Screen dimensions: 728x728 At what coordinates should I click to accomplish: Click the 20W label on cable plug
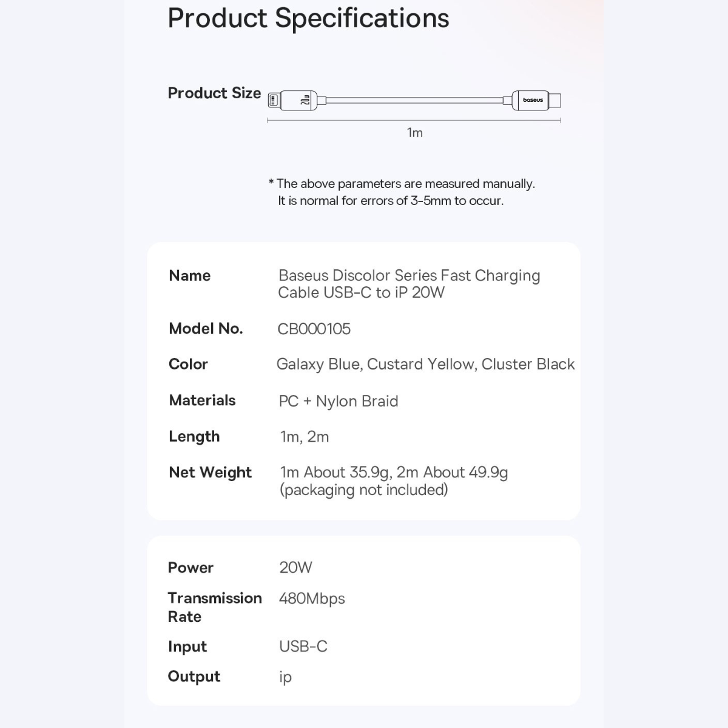click(305, 101)
